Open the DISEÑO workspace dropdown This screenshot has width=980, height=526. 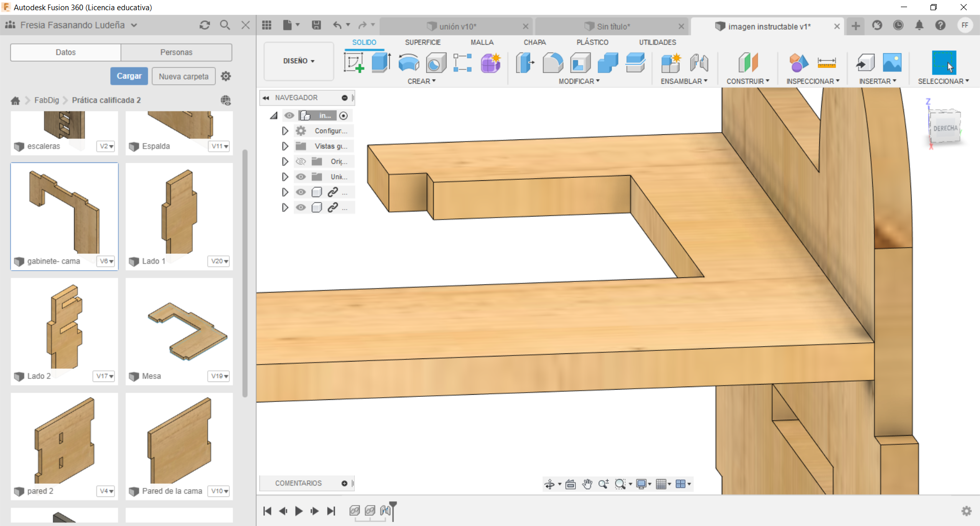[x=299, y=61]
